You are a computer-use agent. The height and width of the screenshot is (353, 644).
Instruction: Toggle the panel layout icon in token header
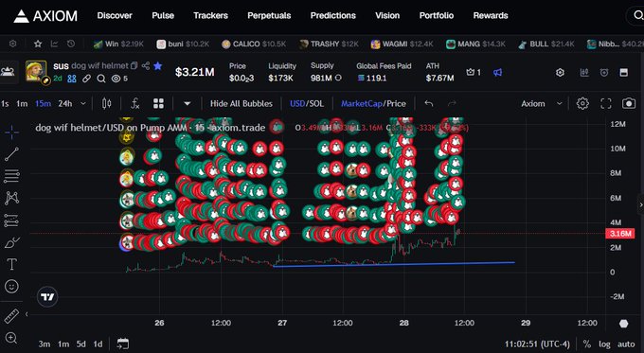point(624,73)
